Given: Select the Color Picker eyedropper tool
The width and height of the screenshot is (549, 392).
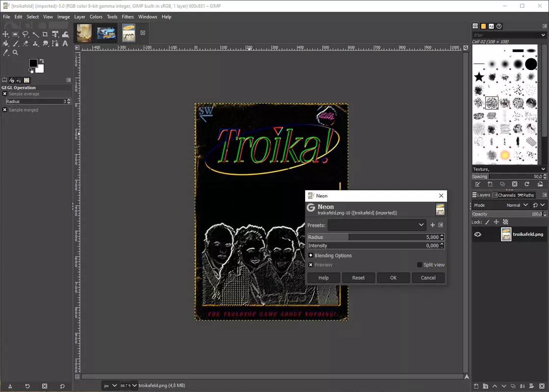Looking at the screenshot, I should [5, 52].
